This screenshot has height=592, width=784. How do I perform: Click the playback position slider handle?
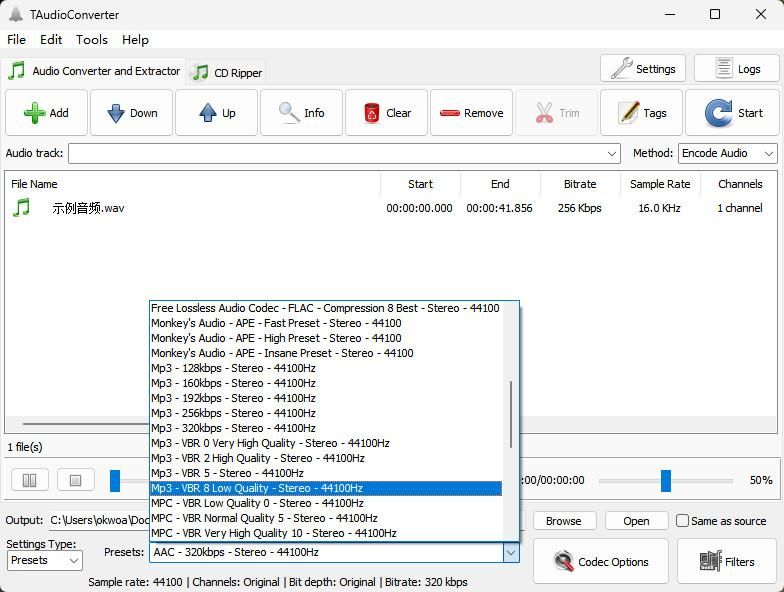click(115, 480)
